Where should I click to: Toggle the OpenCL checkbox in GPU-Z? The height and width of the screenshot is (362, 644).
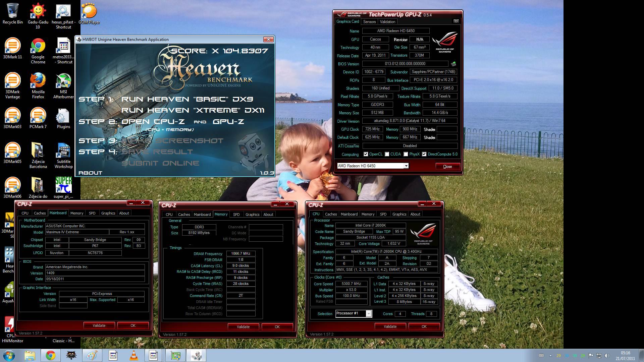[366, 154]
